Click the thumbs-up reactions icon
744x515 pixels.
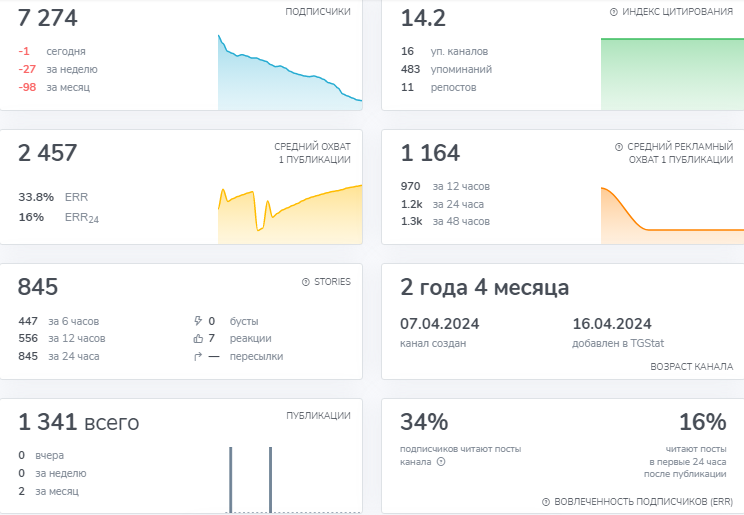198,338
